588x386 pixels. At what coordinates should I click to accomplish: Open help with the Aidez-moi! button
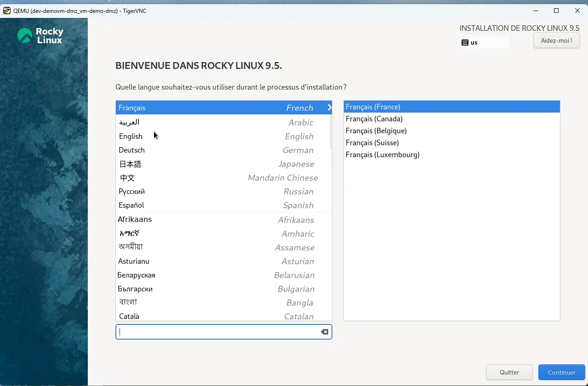[556, 40]
